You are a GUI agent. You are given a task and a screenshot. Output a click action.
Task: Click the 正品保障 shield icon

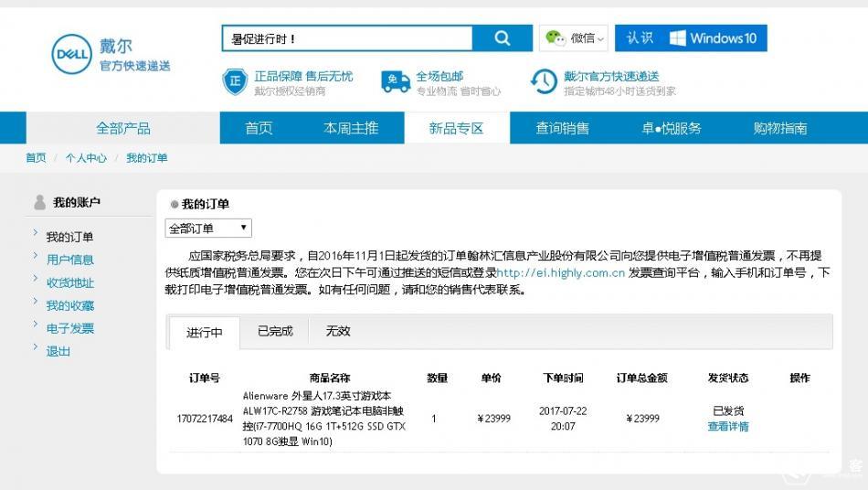235,82
